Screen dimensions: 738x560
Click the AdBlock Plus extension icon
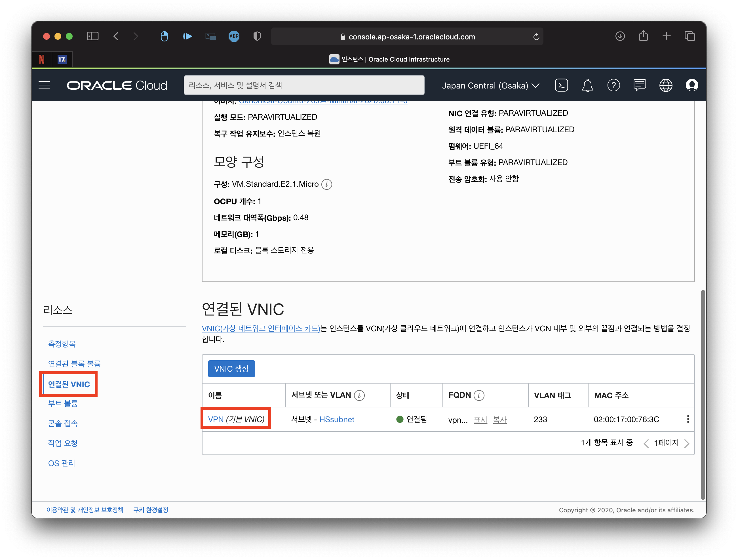pyautogui.click(x=234, y=36)
